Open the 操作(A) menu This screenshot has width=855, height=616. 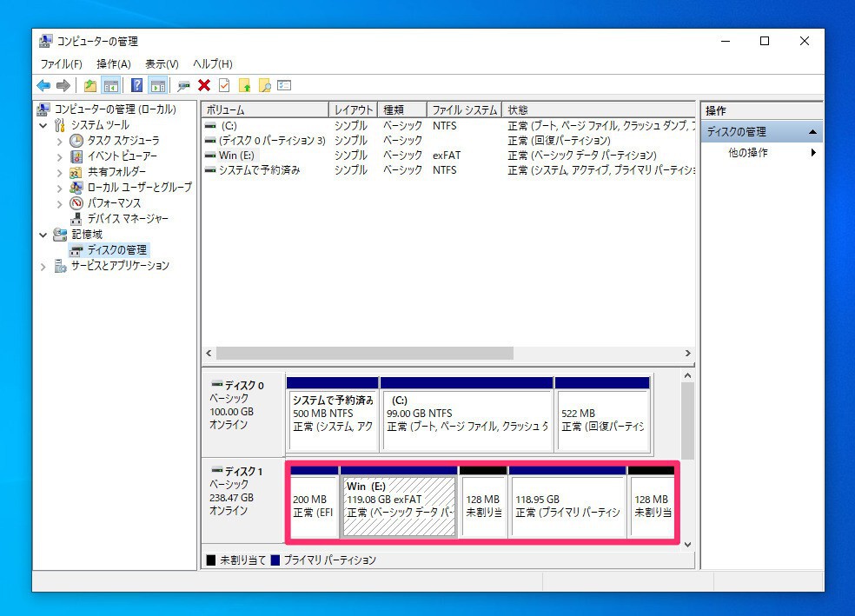tap(113, 64)
